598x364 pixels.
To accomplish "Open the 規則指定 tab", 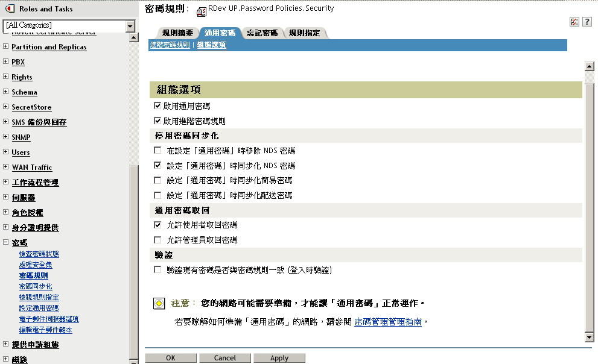I will 304,33.
